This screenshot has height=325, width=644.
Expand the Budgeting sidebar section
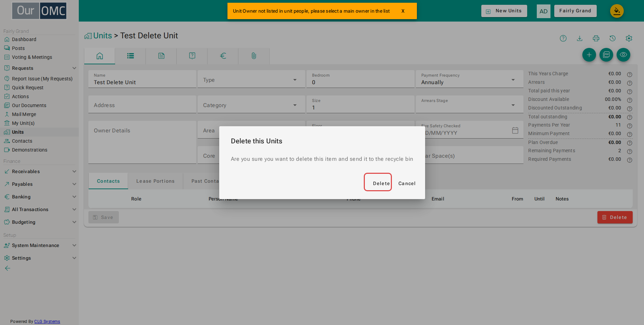coord(39,222)
